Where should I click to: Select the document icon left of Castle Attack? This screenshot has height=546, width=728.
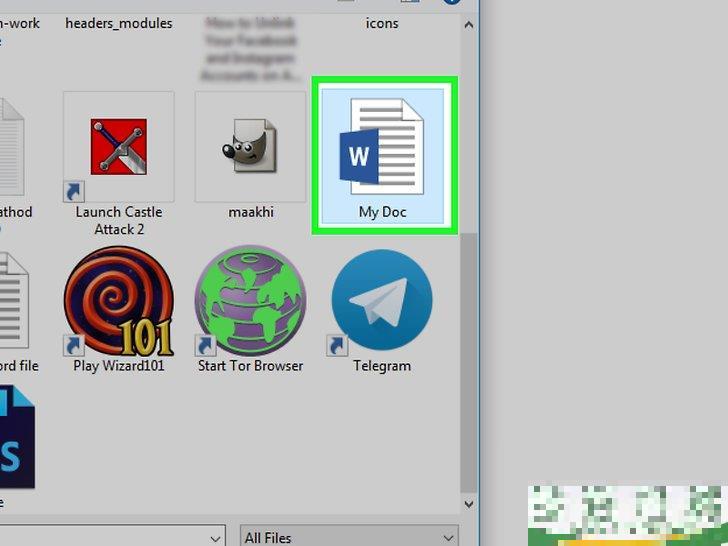[10, 148]
